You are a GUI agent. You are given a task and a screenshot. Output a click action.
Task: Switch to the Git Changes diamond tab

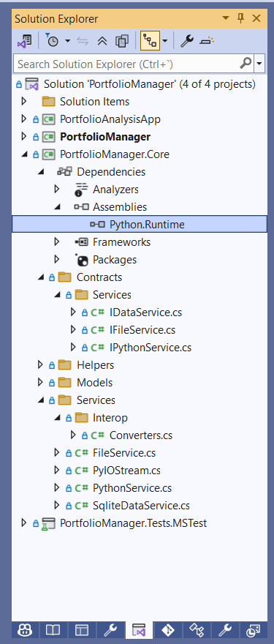[168, 630]
